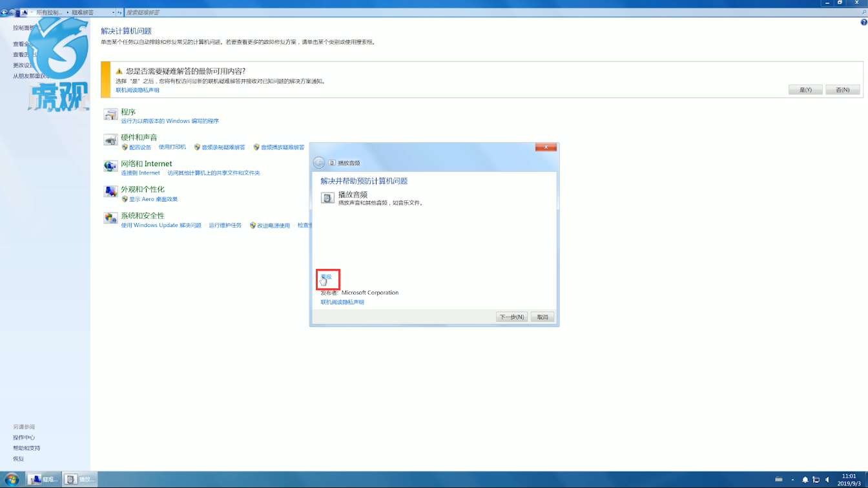This screenshot has height=488, width=868.
Task: Click 使用 Windows Update 解决问题 link
Action: pos(161,225)
